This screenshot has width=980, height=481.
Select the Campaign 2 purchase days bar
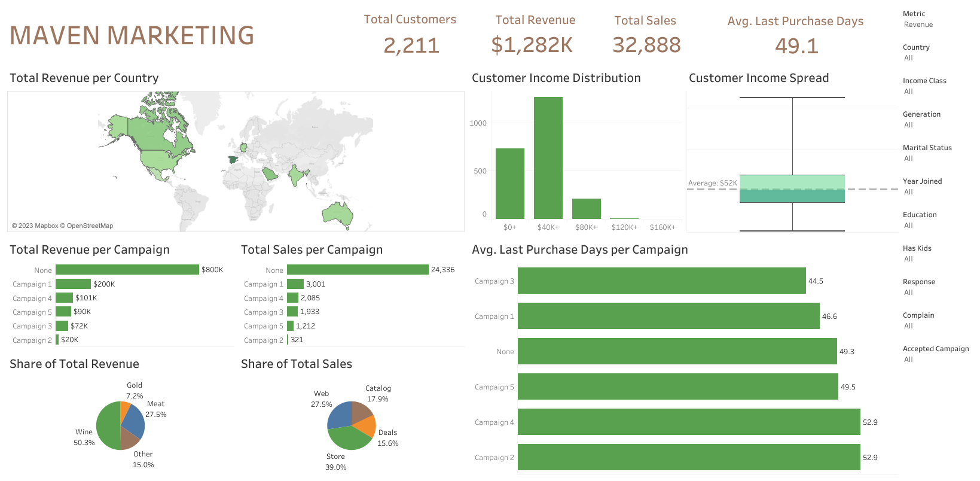point(688,458)
